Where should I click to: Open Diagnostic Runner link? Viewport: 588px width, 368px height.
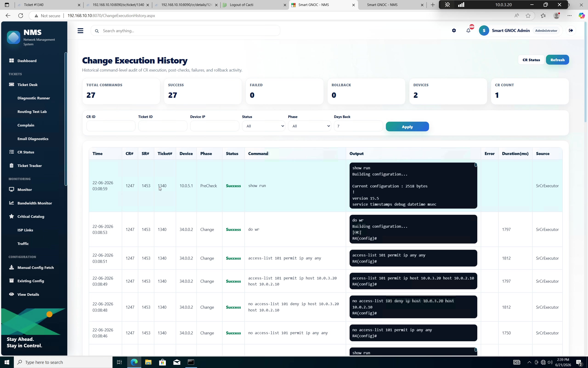pyautogui.click(x=34, y=98)
